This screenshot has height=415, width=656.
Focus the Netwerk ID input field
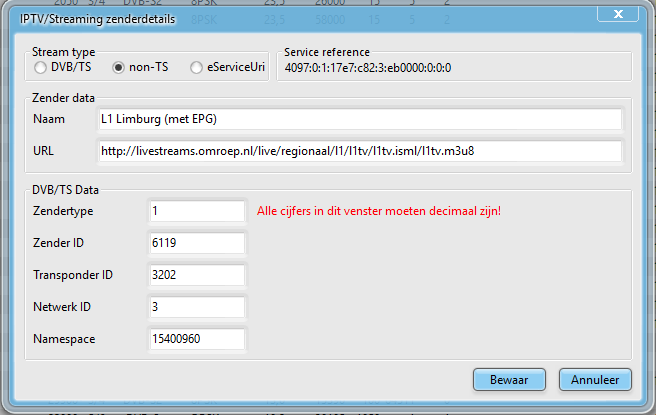click(197, 307)
